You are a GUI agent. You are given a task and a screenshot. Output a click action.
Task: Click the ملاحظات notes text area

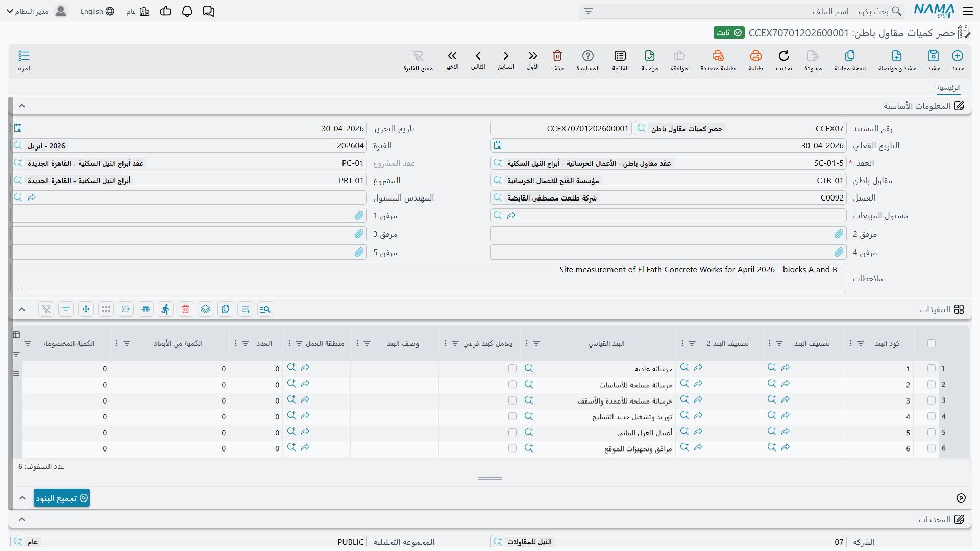pos(428,278)
